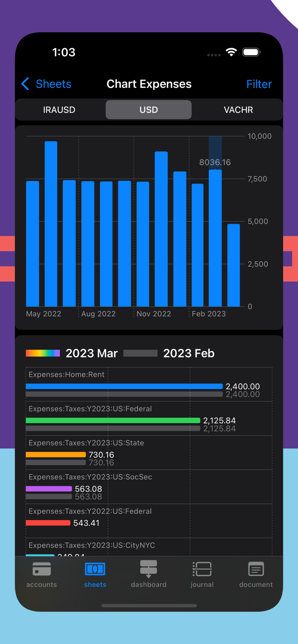Tap the rainbow 2023 Mar legend swatch

coord(43,353)
